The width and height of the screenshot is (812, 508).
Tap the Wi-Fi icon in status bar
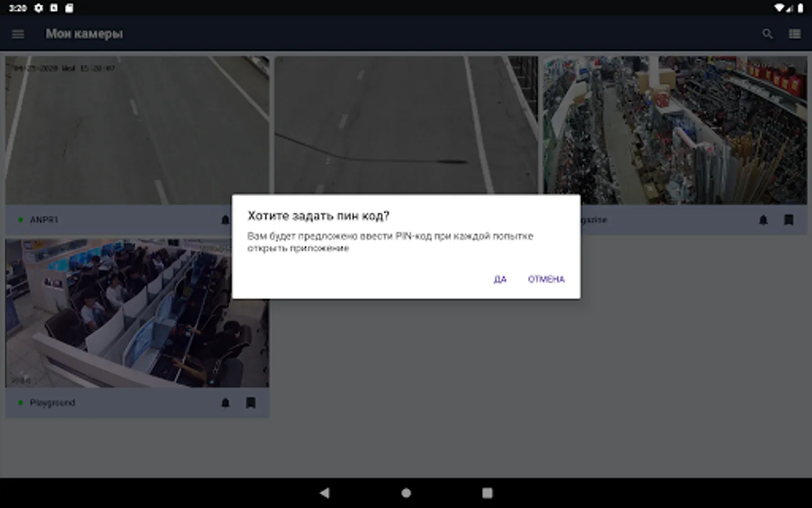pyautogui.click(x=779, y=8)
